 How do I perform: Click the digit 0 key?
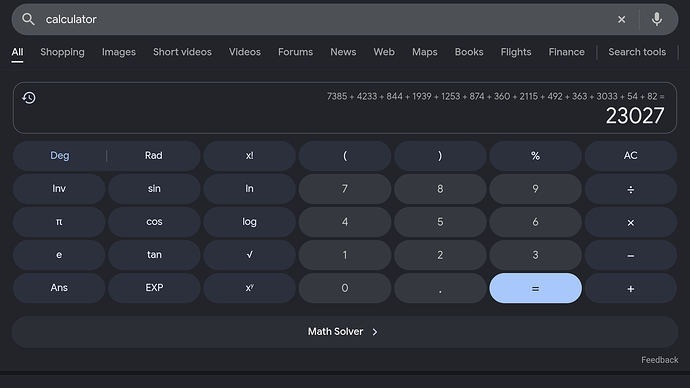click(345, 288)
